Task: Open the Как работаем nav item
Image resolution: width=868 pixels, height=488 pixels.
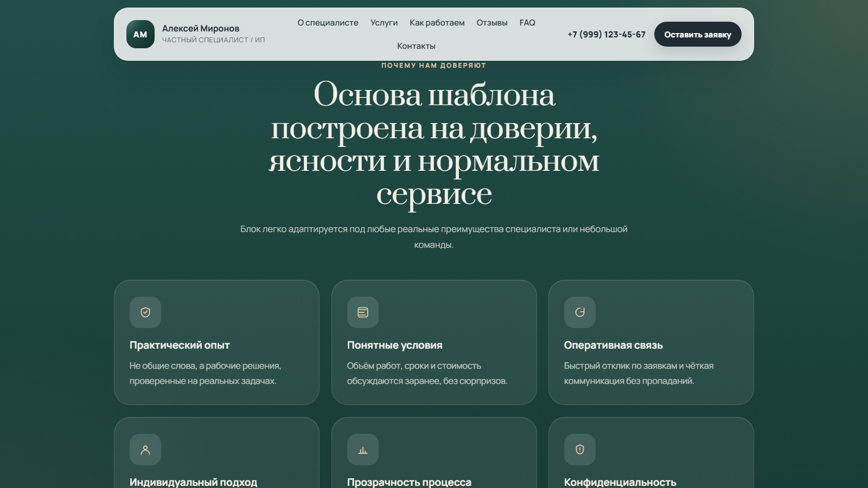Action: (x=437, y=23)
